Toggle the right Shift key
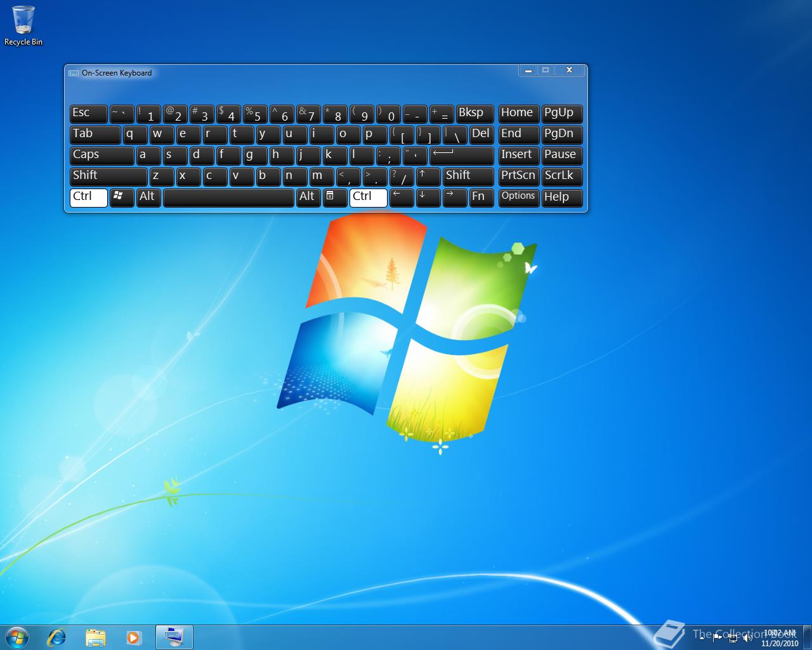 coord(468,176)
